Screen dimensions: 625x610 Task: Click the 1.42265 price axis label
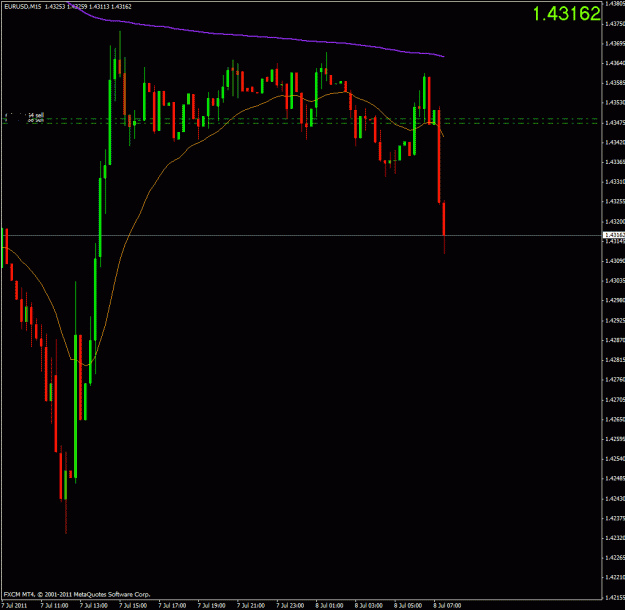click(615, 557)
